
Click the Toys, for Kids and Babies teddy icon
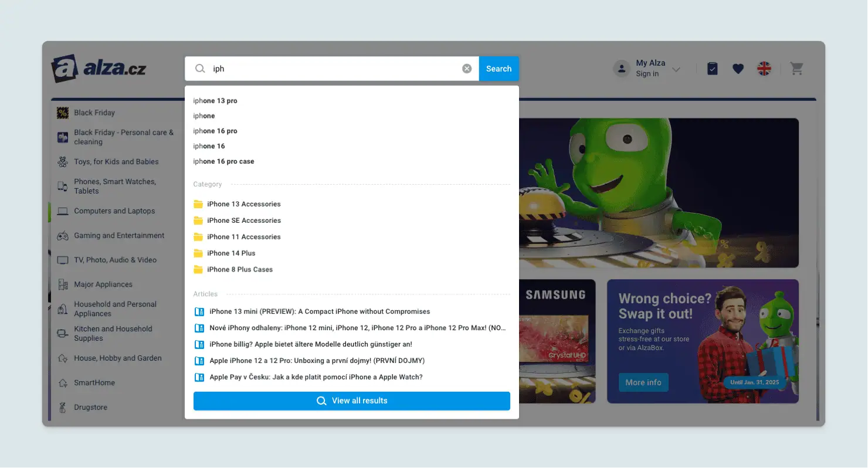tap(63, 162)
